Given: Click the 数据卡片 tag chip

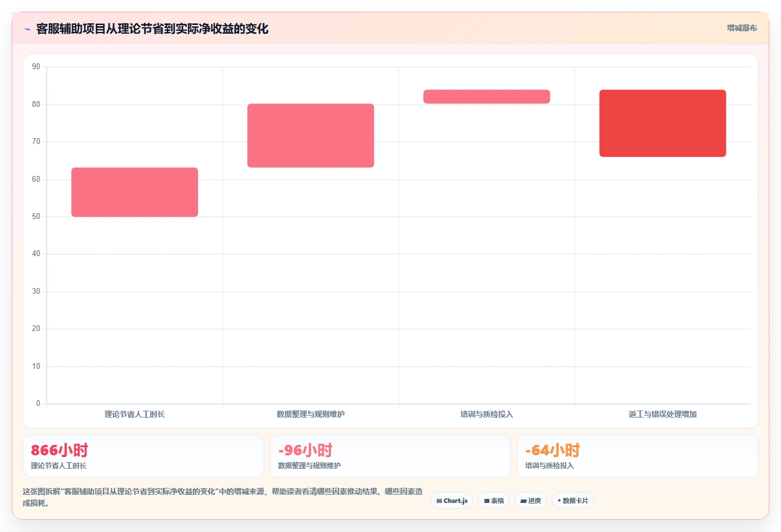Looking at the screenshot, I should tap(573, 501).
